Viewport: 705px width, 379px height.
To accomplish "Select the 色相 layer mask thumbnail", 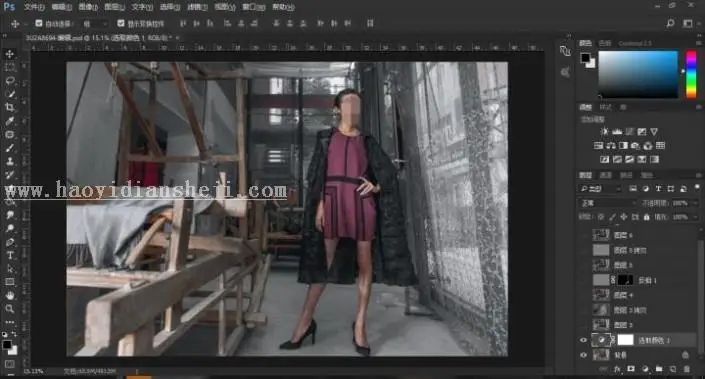I will (625, 280).
